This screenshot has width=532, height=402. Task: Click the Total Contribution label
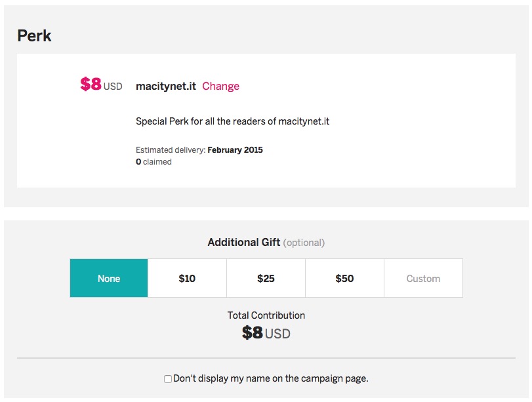(x=266, y=315)
